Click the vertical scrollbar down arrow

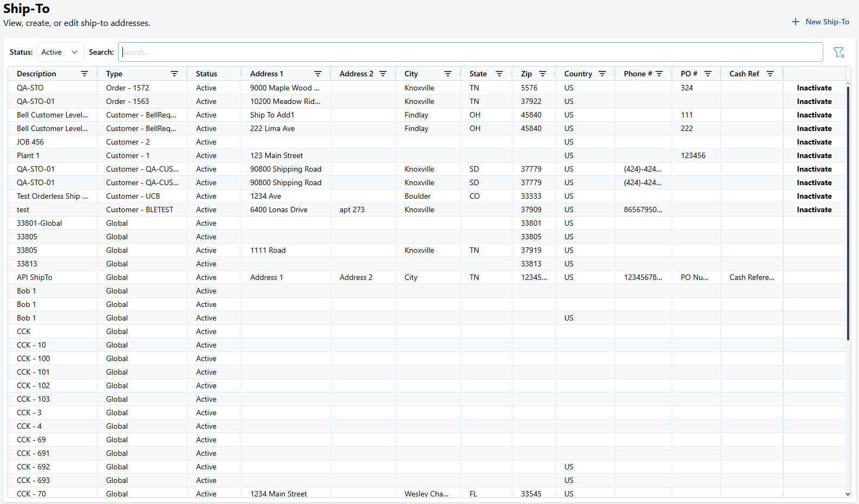pos(848,494)
